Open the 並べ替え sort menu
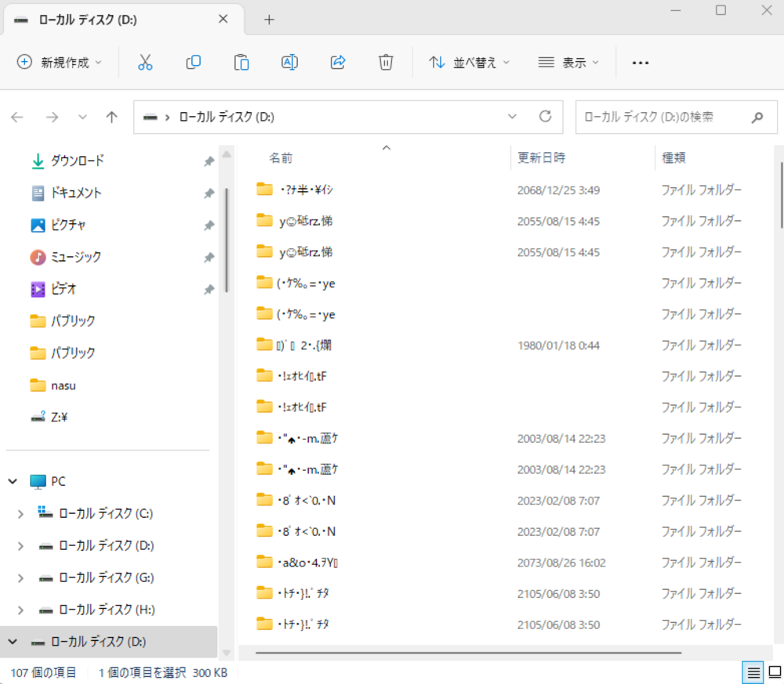 point(469,63)
